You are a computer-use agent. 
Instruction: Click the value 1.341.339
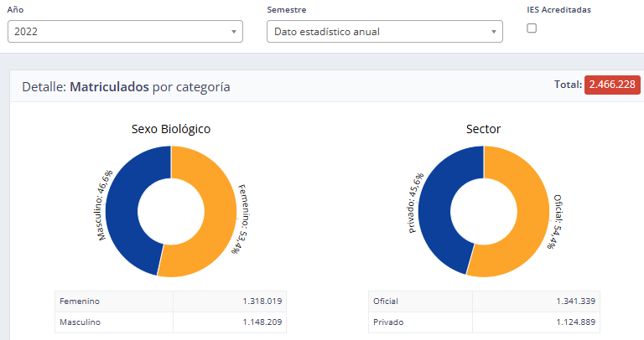pyautogui.click(x=576, y=301)
